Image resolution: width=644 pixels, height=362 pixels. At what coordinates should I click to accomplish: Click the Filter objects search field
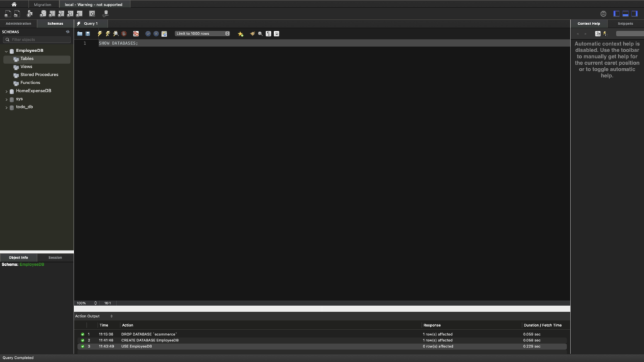(36, 40)
